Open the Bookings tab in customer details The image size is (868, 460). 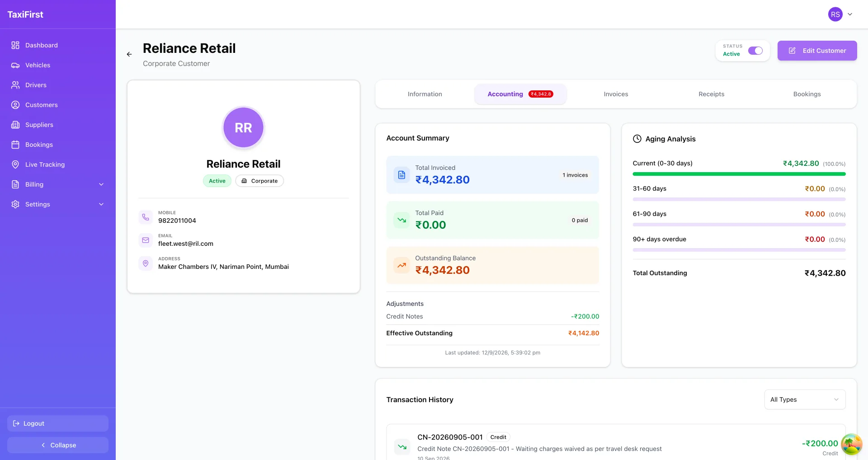coord(807,94)
